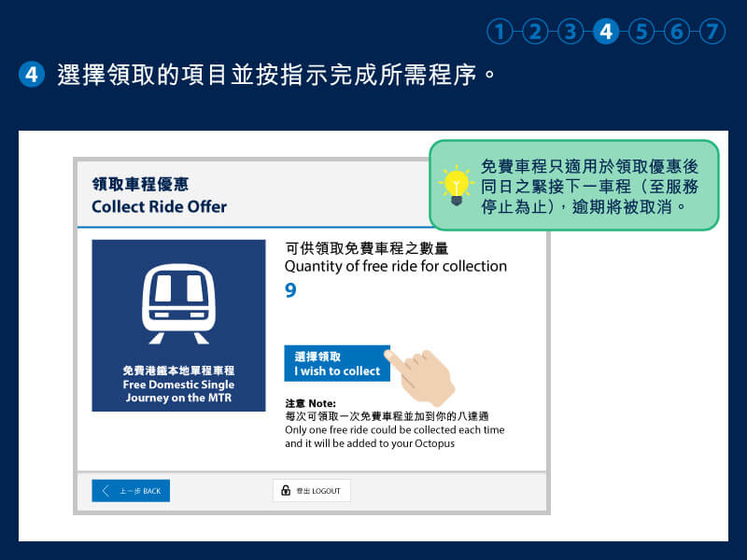This screenshot has width=747, height=560.
Task: Select the MTR train icon tile
Action: (178, 325)
